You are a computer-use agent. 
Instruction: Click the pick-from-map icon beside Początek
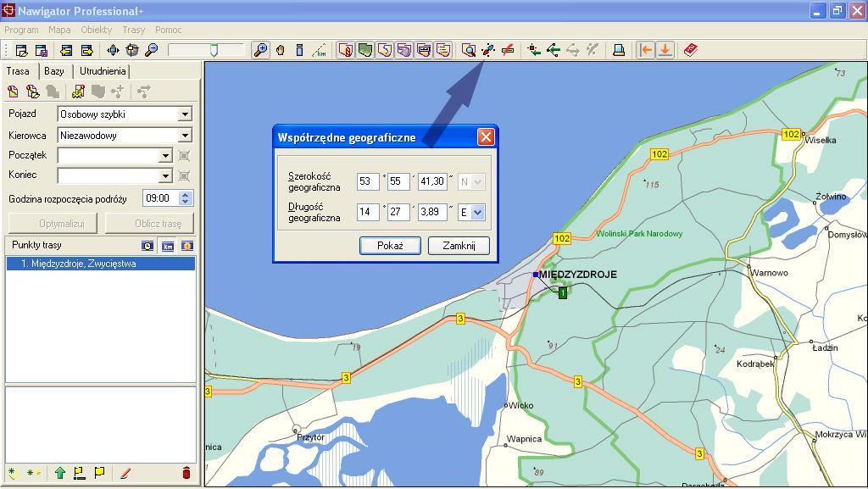[184, 156]
